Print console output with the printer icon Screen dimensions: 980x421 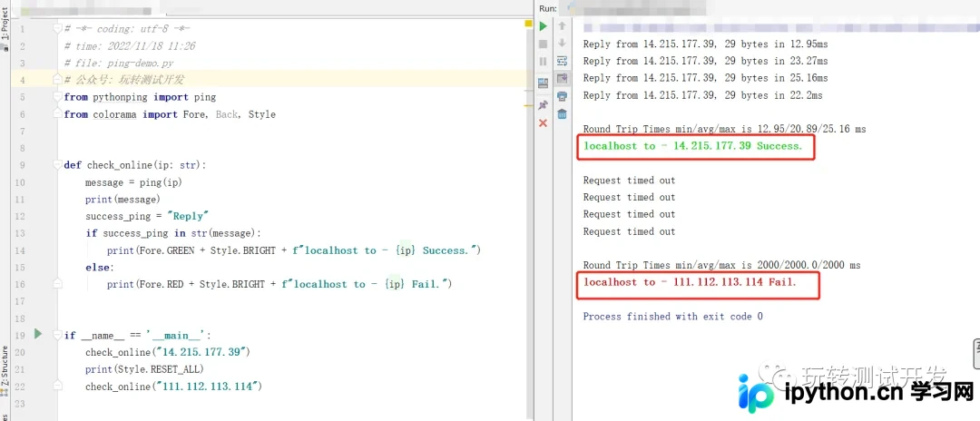[x=562, y=96]
